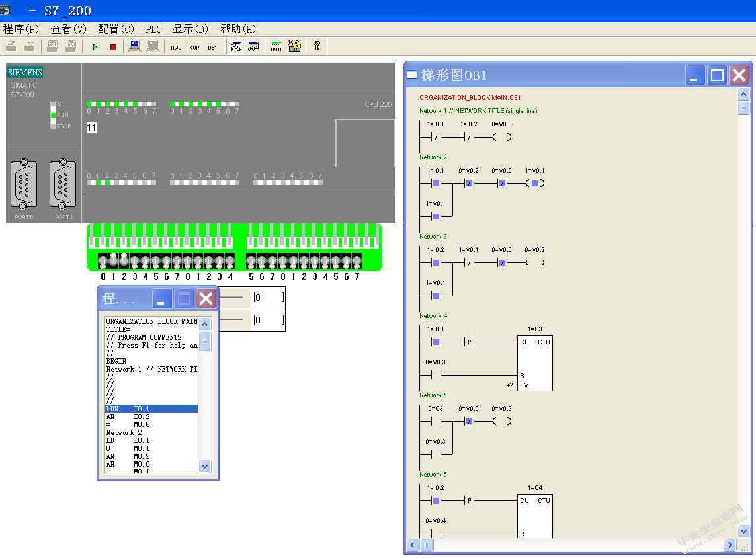Open the 配置(C) menu
Screen dimensions: 756x558
(x=116, y=29)
